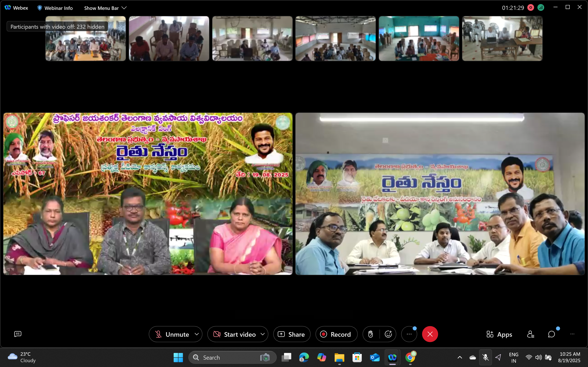Click the Share button

(291, 334)
